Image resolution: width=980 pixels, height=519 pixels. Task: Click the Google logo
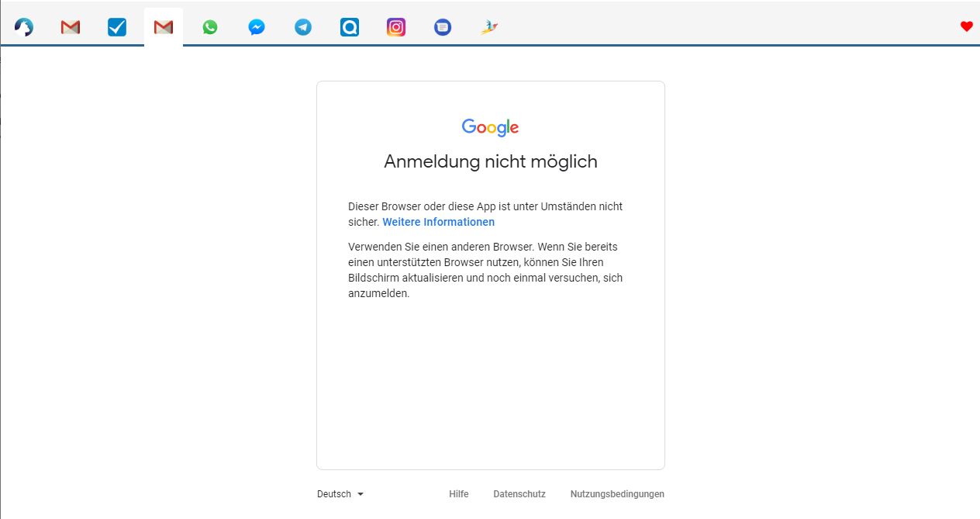point(490,127)
